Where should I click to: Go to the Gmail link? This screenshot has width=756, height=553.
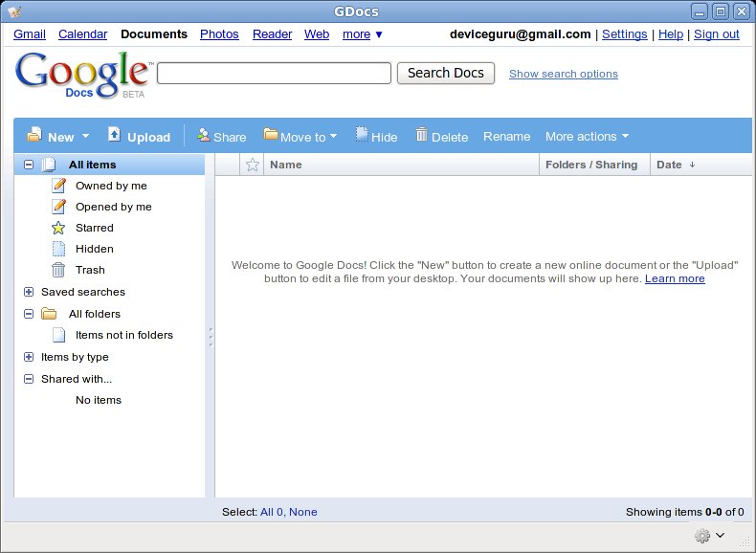(30, 34)
